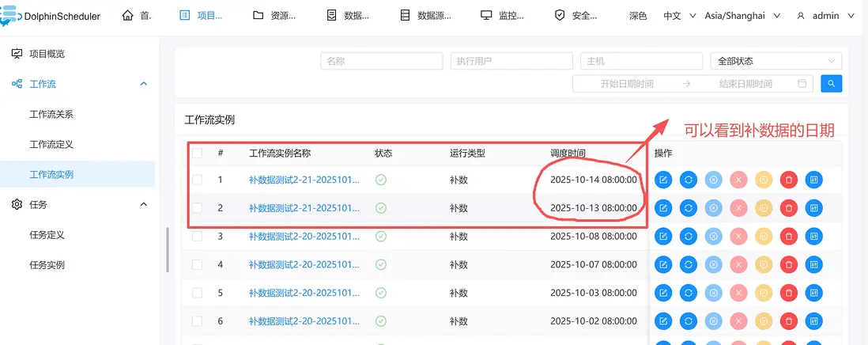Delete the workflow instance in row 2

click(x=789, y=208)
